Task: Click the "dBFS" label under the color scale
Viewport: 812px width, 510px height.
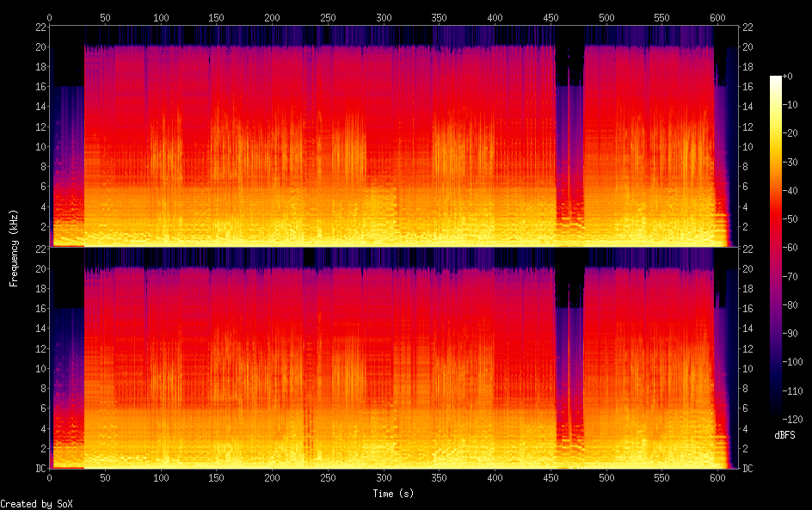Action: point(784,435)
